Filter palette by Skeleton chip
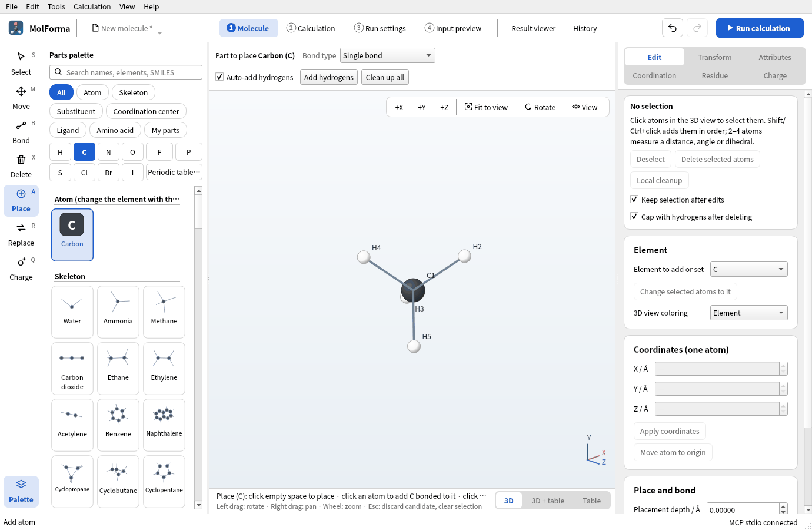Screen dimensions: 812x530 tap(134, 92)
